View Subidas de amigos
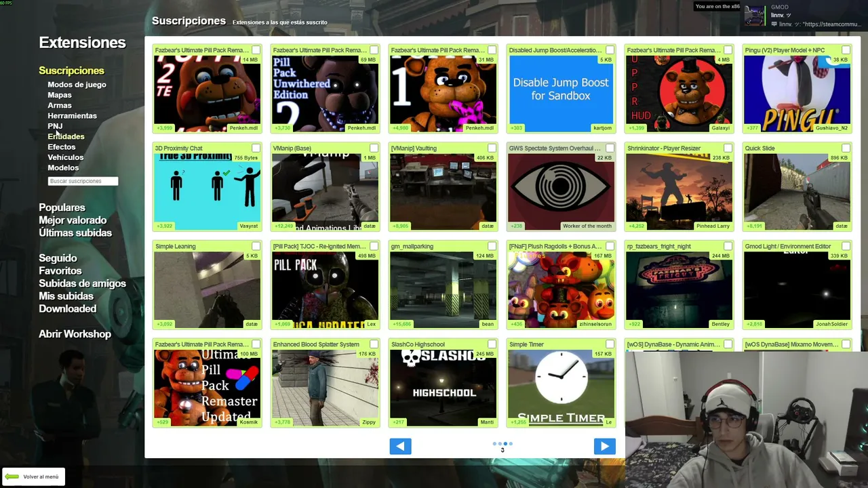The image size is (868, 488). [82, 283]
